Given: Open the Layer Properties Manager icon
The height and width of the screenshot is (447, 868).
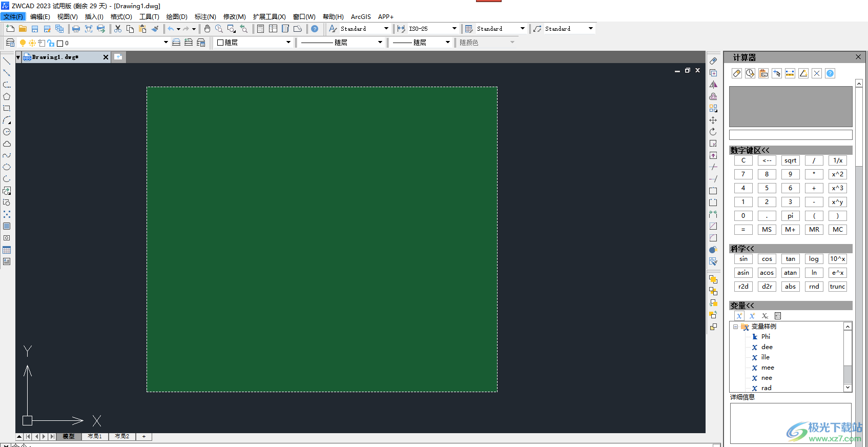Looking at the screenshot, I should click(x=10, y=43).
